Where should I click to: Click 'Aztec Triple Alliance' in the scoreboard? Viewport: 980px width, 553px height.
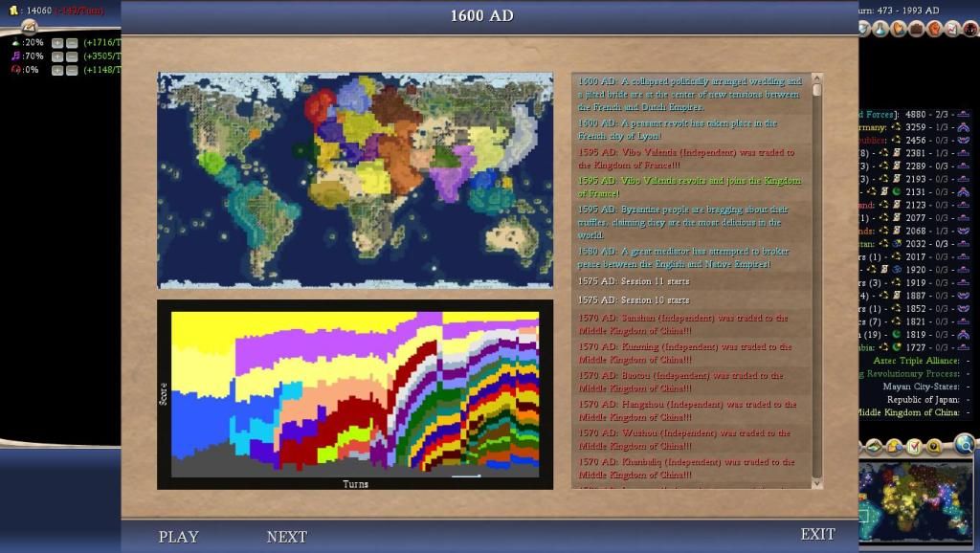point(916,361)
